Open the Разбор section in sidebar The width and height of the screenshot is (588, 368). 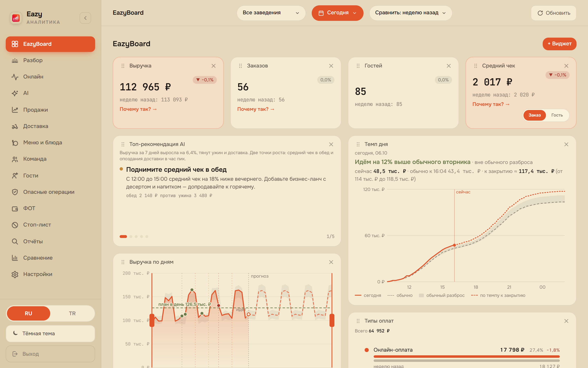tap(50, 60)
